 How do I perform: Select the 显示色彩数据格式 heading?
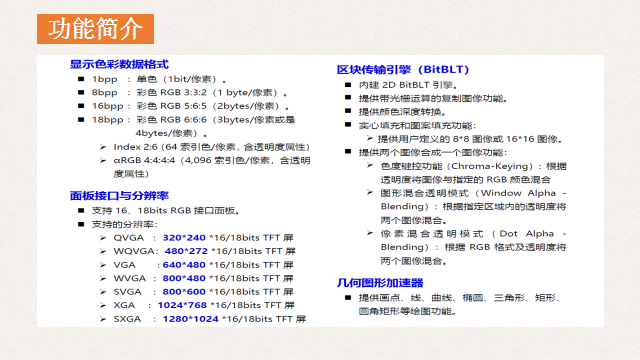119,64
